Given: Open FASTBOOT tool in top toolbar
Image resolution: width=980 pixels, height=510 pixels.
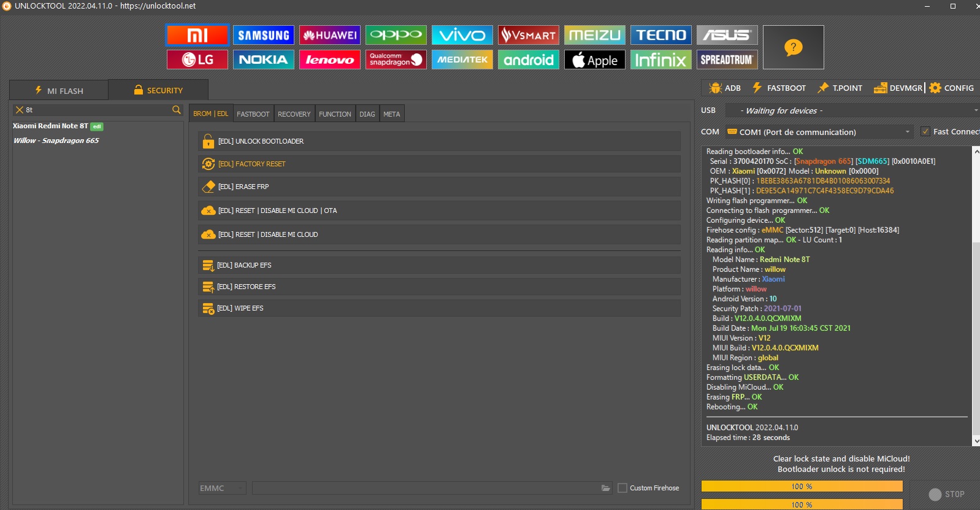Looking at the screenshot, I should coord(779,88).
